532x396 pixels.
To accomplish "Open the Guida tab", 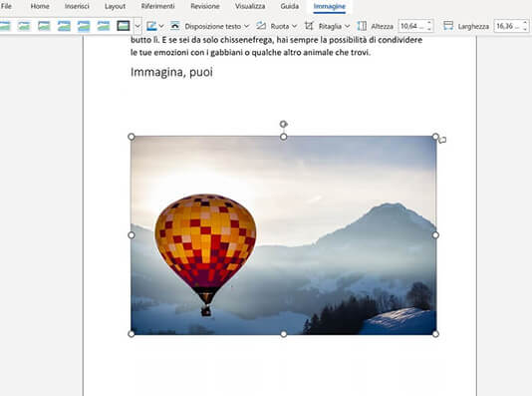I will pos(289,6).
